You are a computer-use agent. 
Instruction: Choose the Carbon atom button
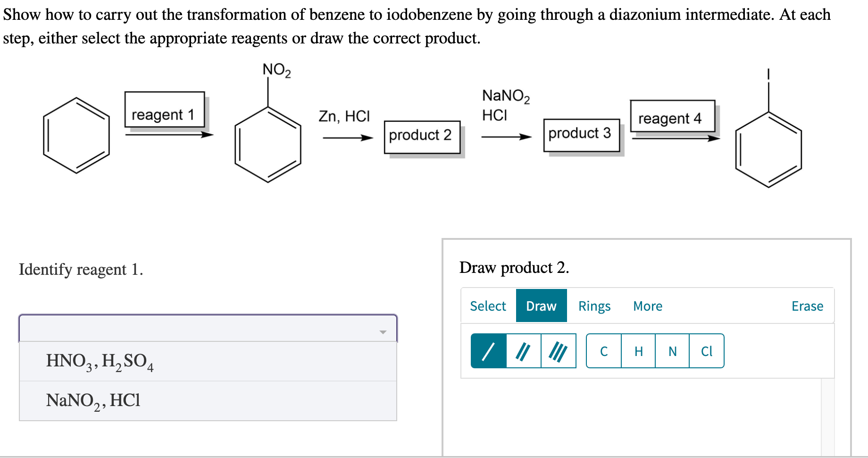[604, 351]
